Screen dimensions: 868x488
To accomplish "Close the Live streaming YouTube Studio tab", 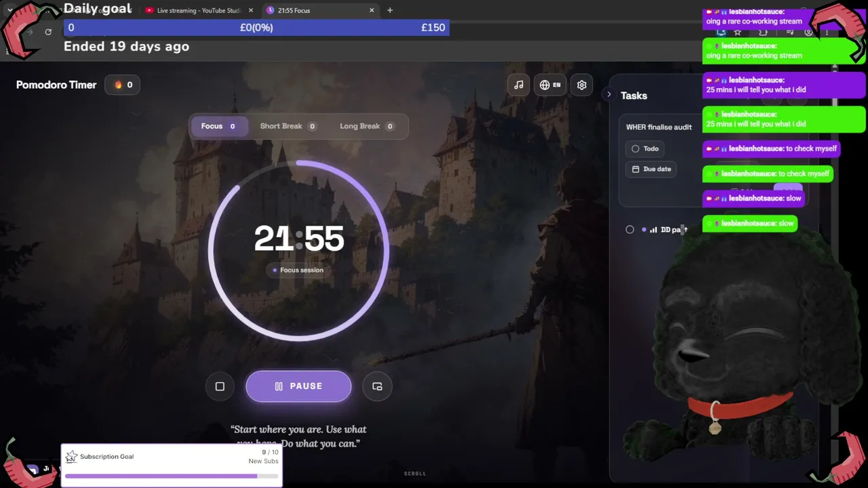I will 251,10.
